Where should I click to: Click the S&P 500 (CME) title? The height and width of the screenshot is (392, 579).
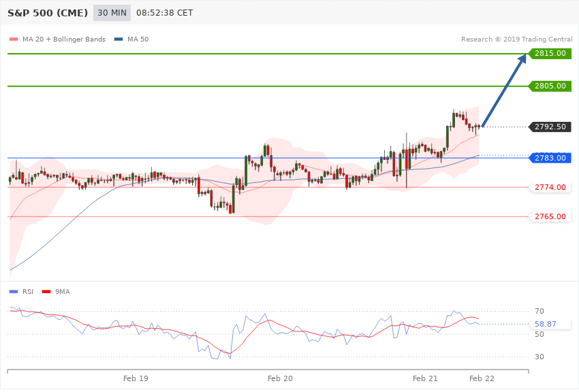(x=48, y=13)
